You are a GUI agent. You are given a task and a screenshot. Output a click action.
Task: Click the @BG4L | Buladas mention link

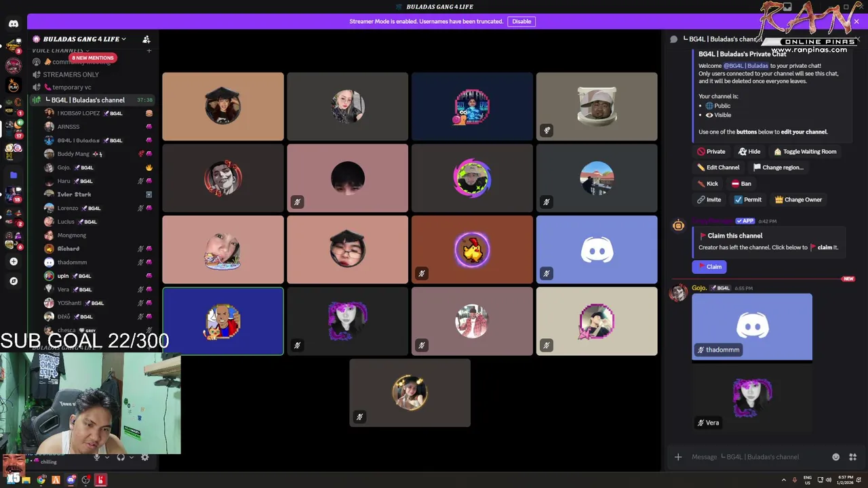[746, 66]
